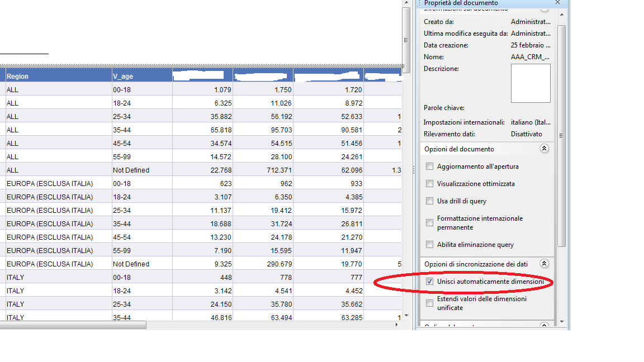Viewport: 644px width, 362px height.
Task: Expand the section at the panel bottom
Action: [544, 323]
